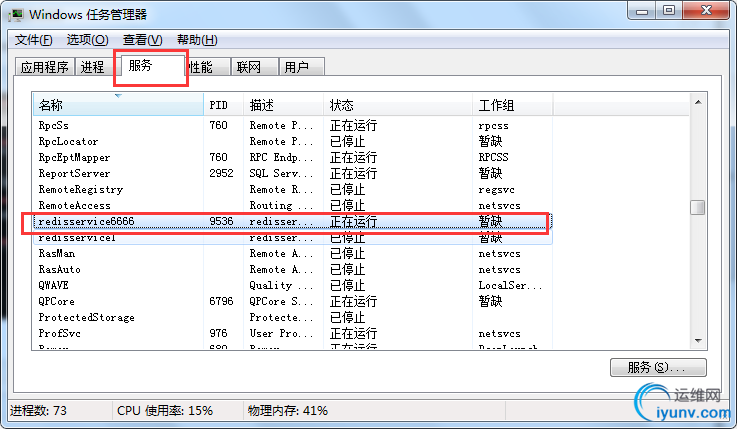Open the 选项(O) menu
Viewport: 737px width, 429px height.
(87, 40)
